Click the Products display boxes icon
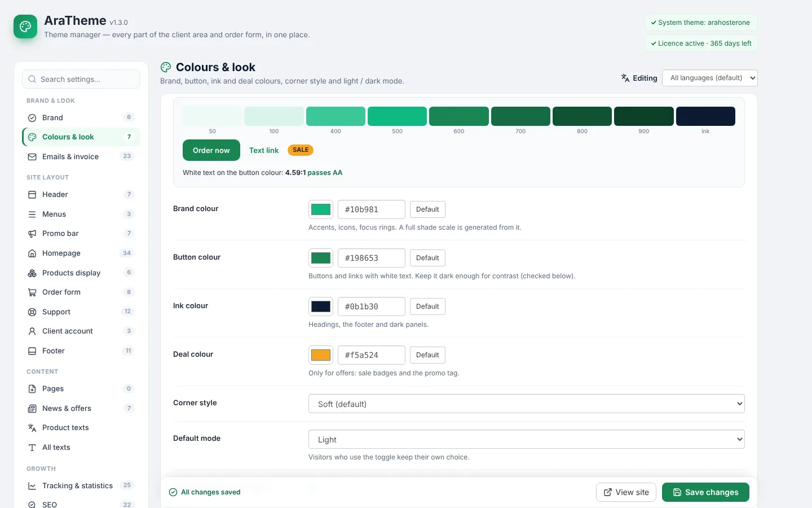Screen dimensions: 812x508 click(32, 273)
